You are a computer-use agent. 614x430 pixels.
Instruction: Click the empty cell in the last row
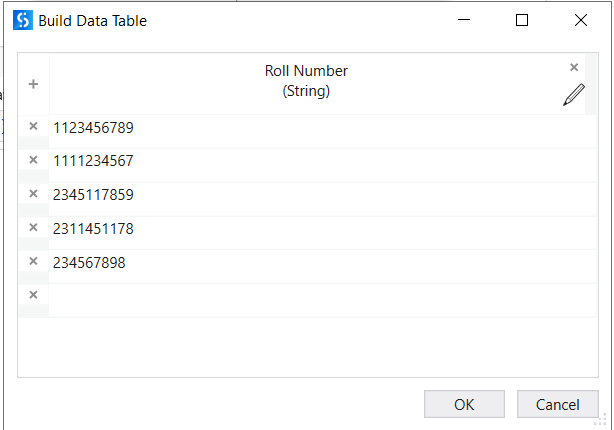(300, 297)
